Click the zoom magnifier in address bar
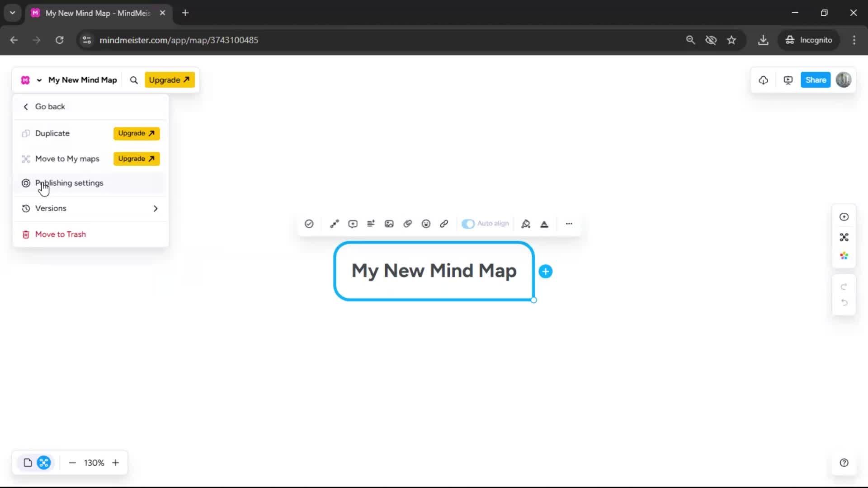This screenshot has height=488, width=868. point(690,40)
